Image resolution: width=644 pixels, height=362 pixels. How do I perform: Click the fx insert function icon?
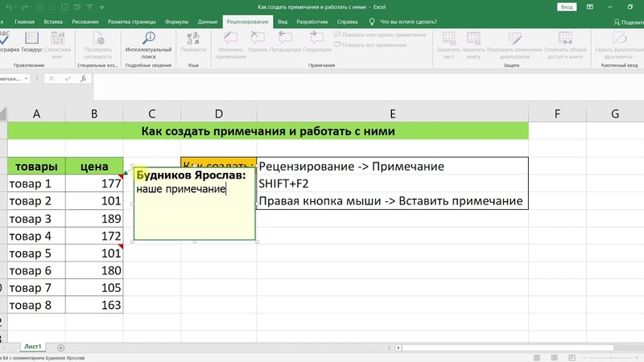[83, 78]
